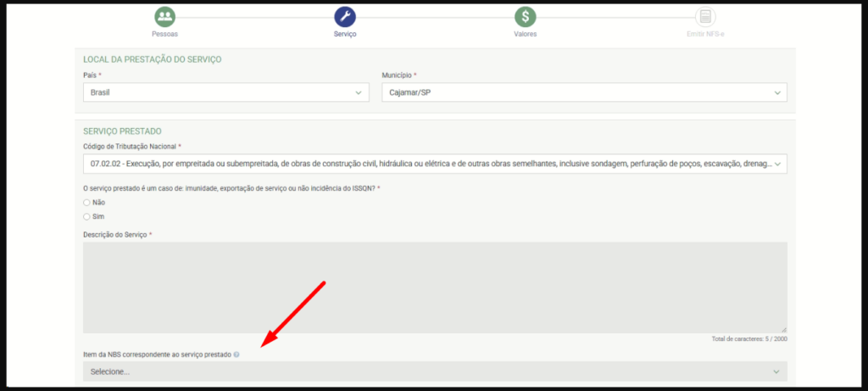Select the Sim radio button
This screenshot has height=391, width=868.
point(86,216)
